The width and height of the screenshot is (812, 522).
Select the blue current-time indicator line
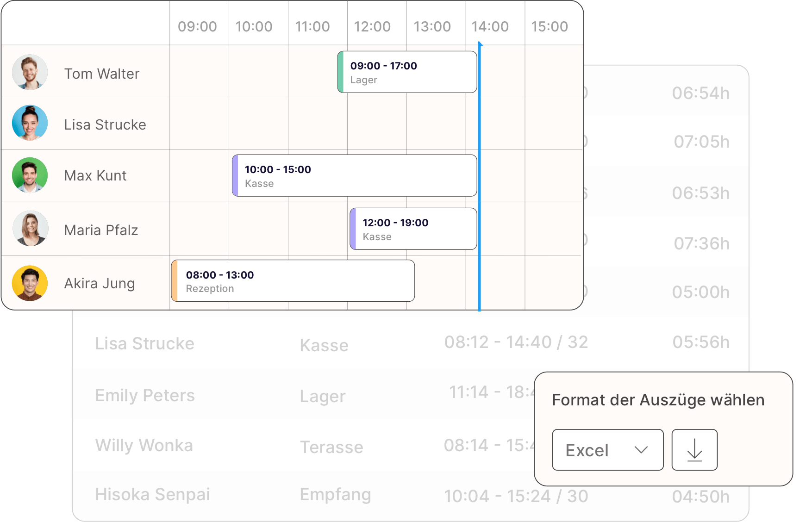coord(480,176)
